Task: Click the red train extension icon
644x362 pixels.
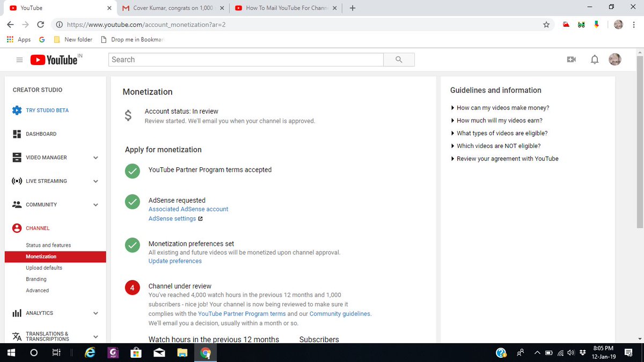Action: 566,25
